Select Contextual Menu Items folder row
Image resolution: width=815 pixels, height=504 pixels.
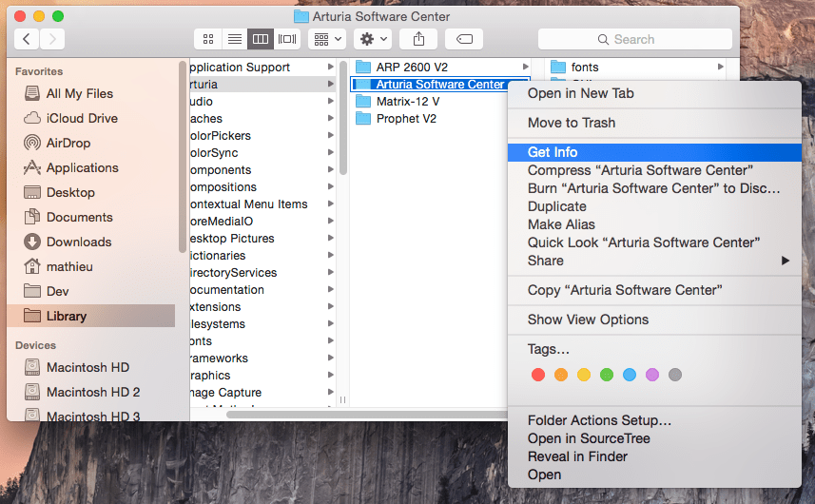(x=262, y=204)
